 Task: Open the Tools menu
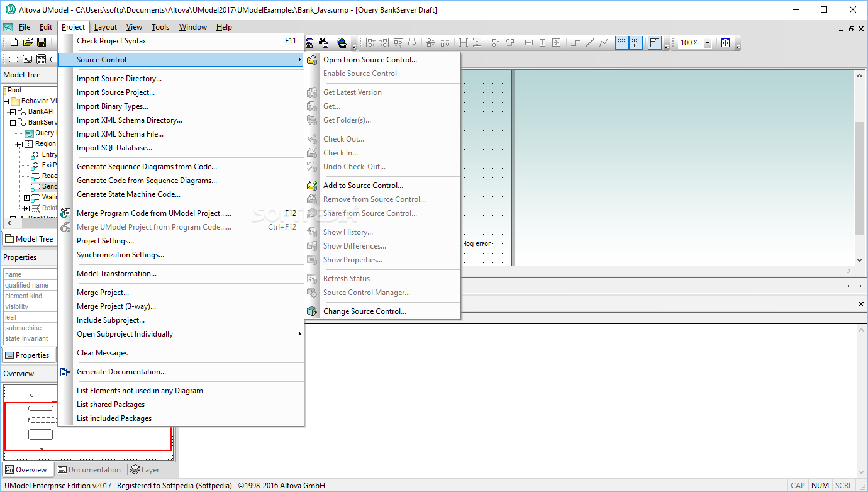(160, 27)
